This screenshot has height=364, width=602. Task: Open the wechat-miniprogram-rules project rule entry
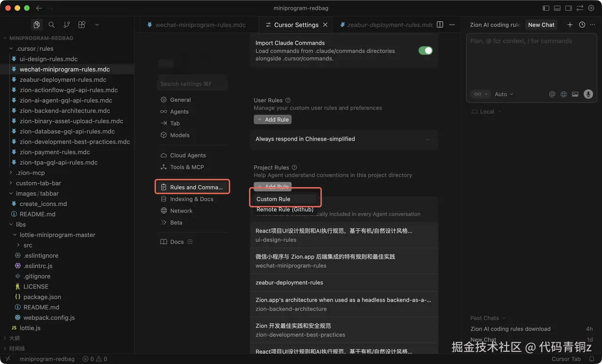[344, 261]
